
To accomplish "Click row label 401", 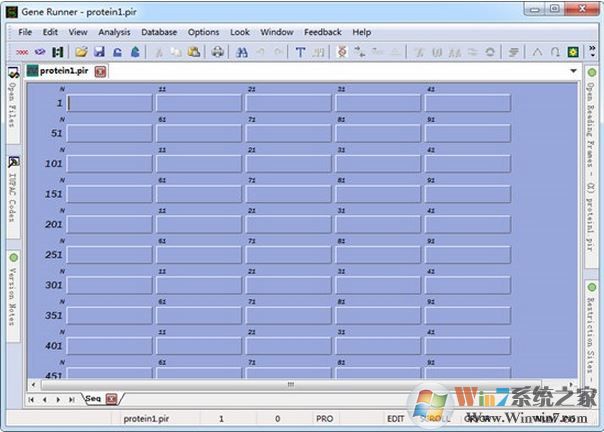I will coord(54,346).
